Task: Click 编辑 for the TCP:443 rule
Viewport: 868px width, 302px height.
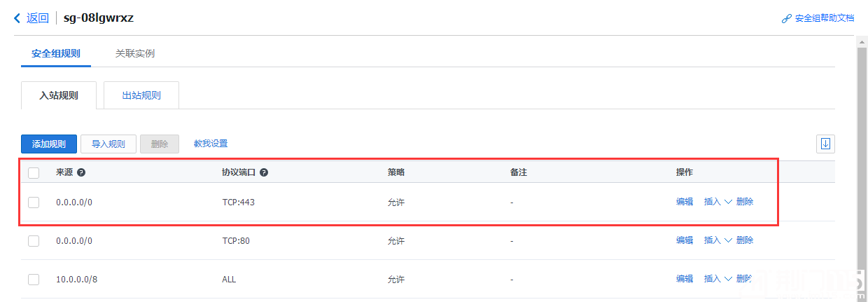Action: coord(685,202)
